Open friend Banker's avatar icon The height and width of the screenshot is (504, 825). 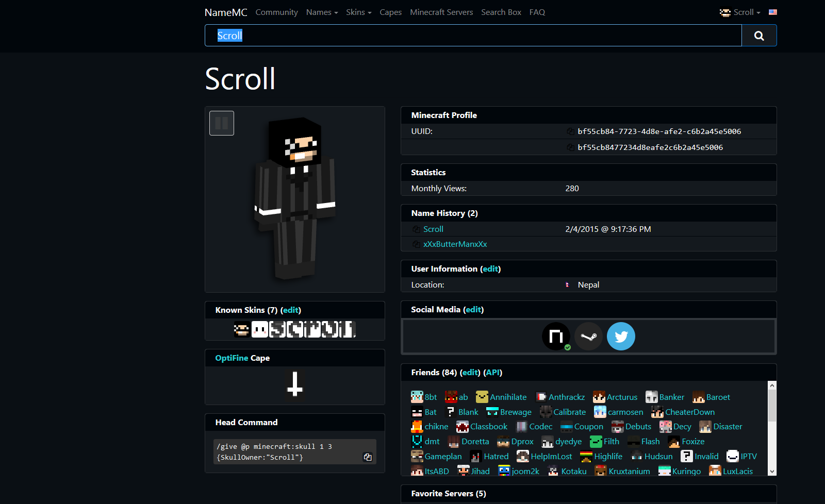pos(652,397)
